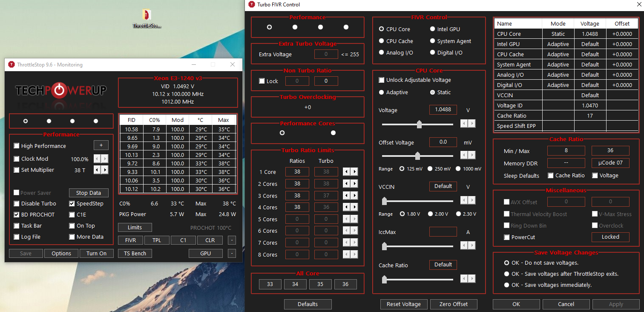Select CPU Cache in FIVR Control
The height and width of the screenshot is (312, 644).
(x=382, y=41)
